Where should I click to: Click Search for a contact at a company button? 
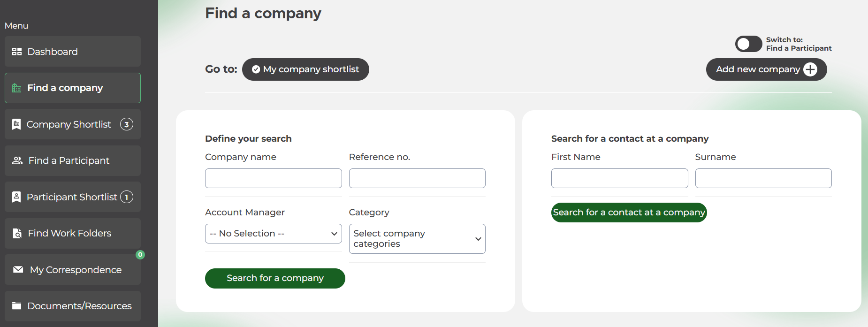tap(629, 213)
